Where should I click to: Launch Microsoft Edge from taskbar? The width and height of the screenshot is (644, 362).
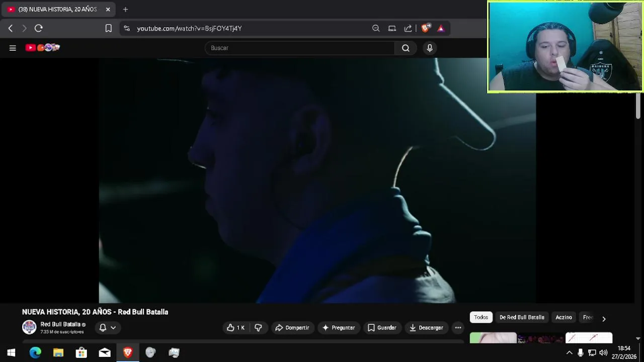35,353
